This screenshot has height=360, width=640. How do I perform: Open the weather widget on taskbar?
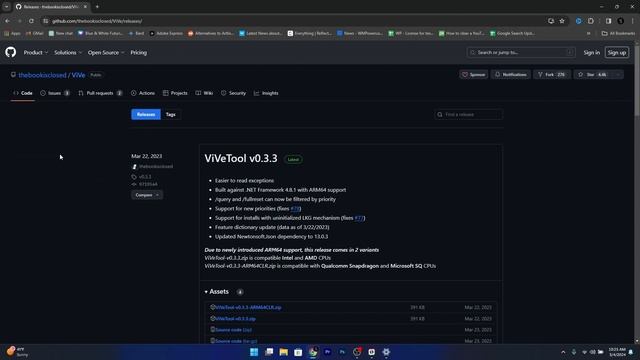click(17, 352)
